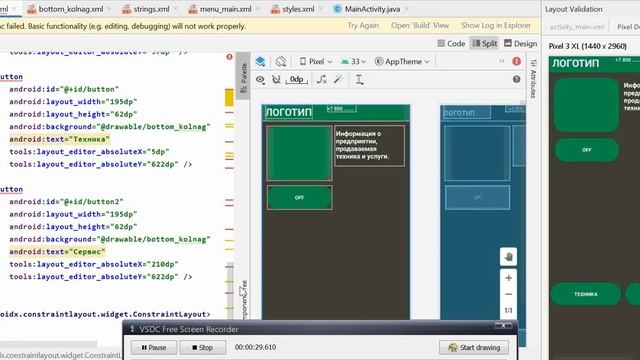640x360 pixels.
Task: Click the recording time 00:00:29.610
Action: 256,347
